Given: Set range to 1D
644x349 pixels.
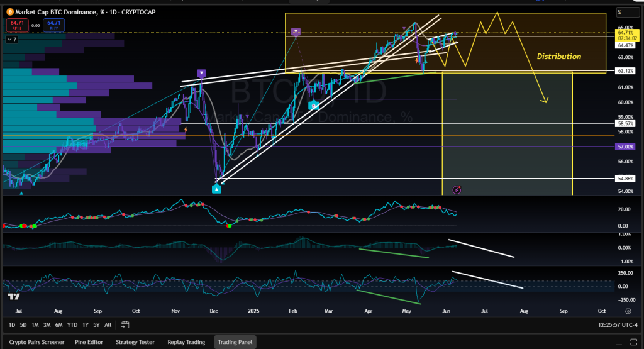Looking at the screenshot, I should tap(12, 324).
